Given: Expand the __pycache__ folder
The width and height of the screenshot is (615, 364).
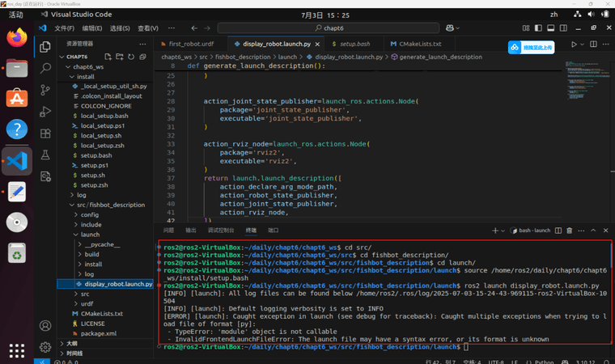Looking at the screenshot, I should tap(79, 244).
